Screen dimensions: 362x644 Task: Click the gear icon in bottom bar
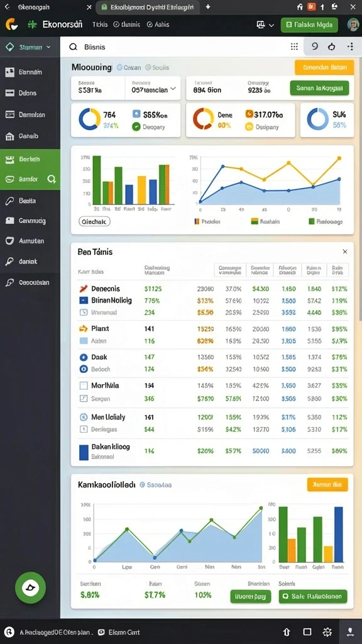point(327,632)
